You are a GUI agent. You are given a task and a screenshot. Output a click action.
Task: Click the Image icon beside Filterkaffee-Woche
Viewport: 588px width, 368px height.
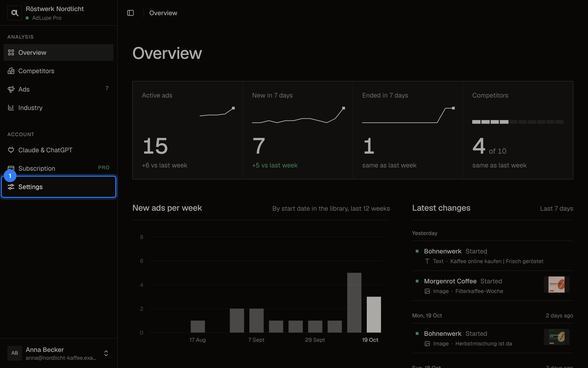coord(427,291)
